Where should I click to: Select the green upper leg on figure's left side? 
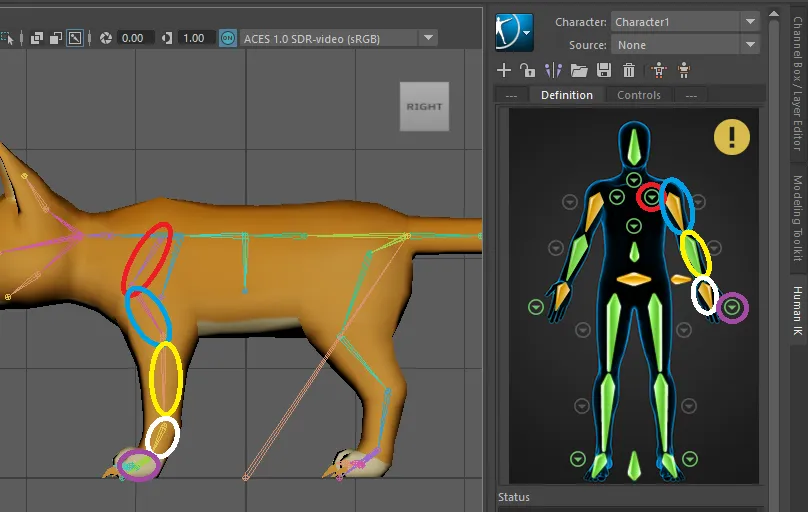pyautogui.click(x=654, y=332)
